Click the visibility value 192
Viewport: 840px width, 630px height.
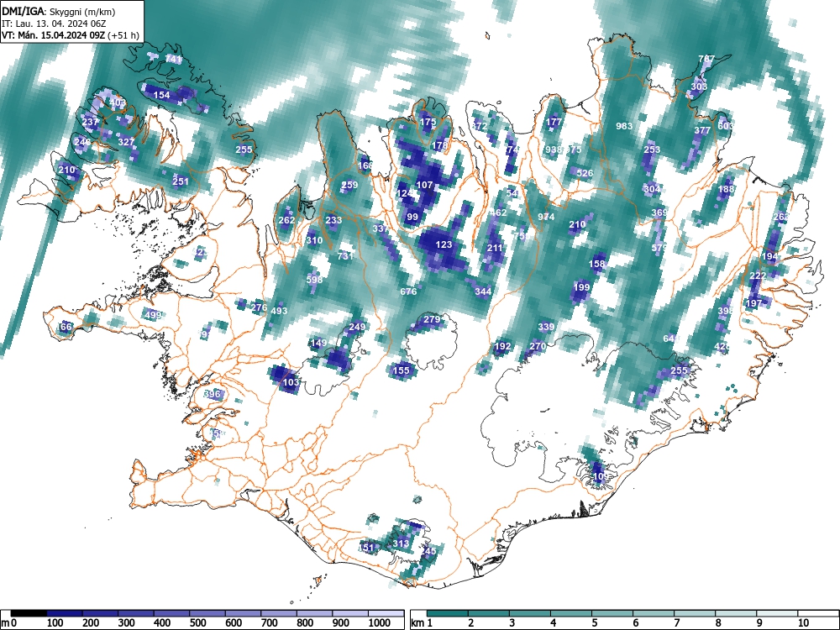(x=502, y=347)
